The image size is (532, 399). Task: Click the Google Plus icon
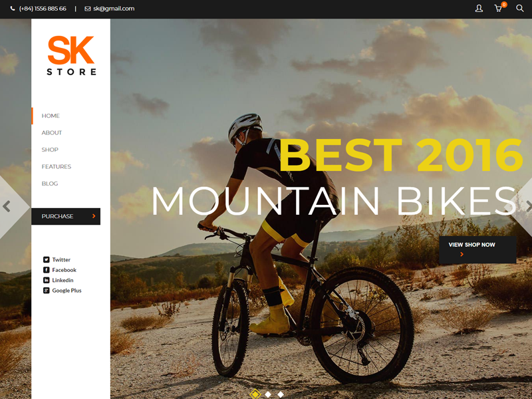click(x=46, y=291)
